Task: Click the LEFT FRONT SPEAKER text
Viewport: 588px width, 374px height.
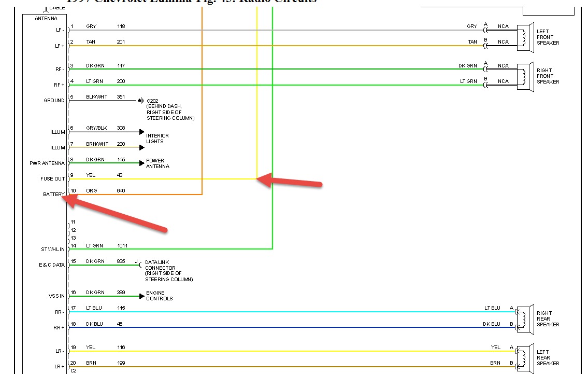Action: click(x=548, y=37)
